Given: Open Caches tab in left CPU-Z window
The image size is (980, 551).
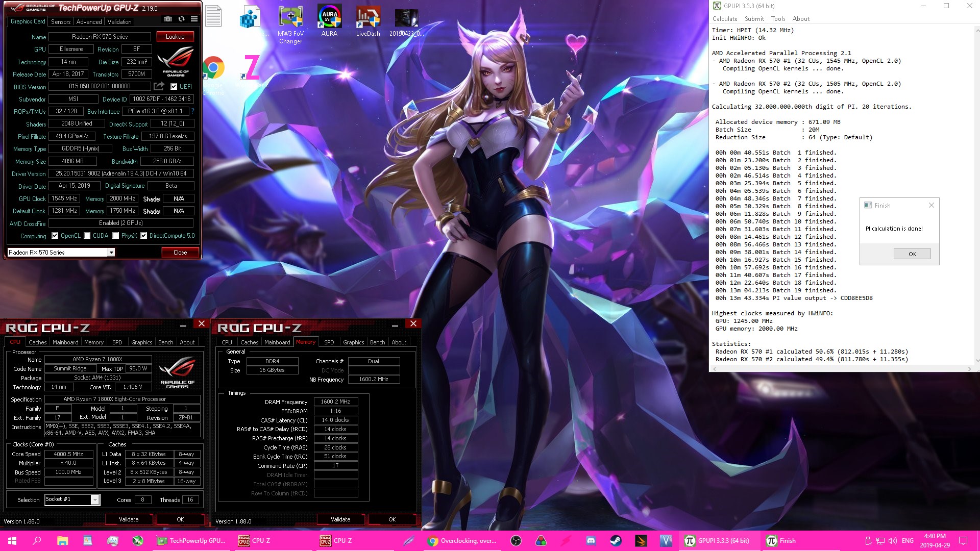Looking at the screenshot, I should (x=37, y=342).
